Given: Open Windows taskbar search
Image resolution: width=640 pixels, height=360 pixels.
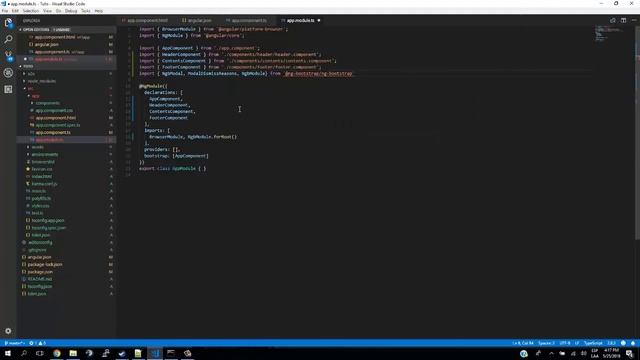Looking at the screenshot, I should pyautogui.click(x=24, y=353).
